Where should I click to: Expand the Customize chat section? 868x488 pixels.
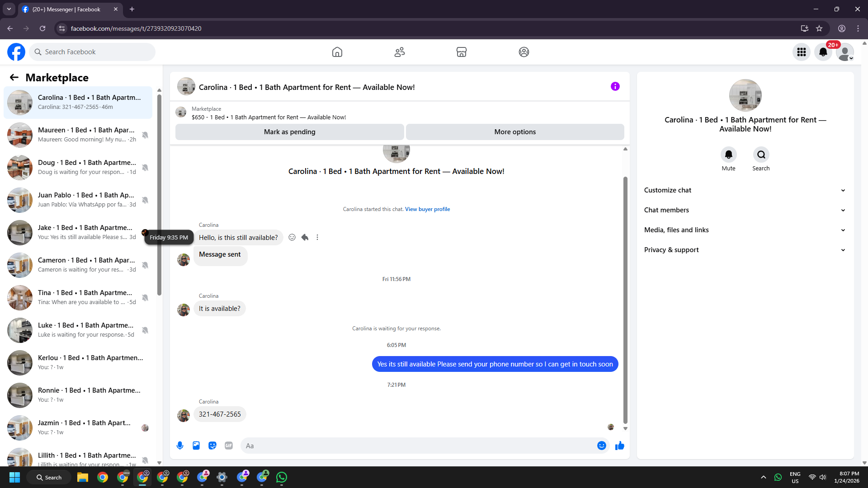pyautogui.click(x=745, y=190)
